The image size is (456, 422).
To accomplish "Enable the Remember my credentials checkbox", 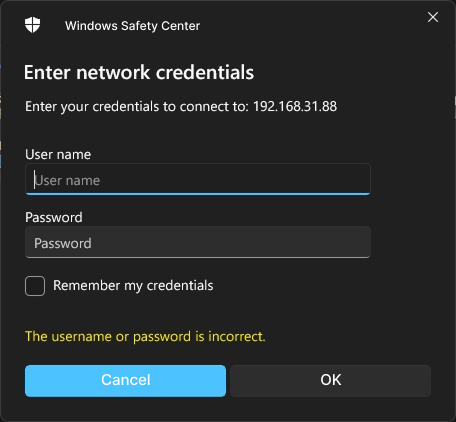I will tap(35, 286).
